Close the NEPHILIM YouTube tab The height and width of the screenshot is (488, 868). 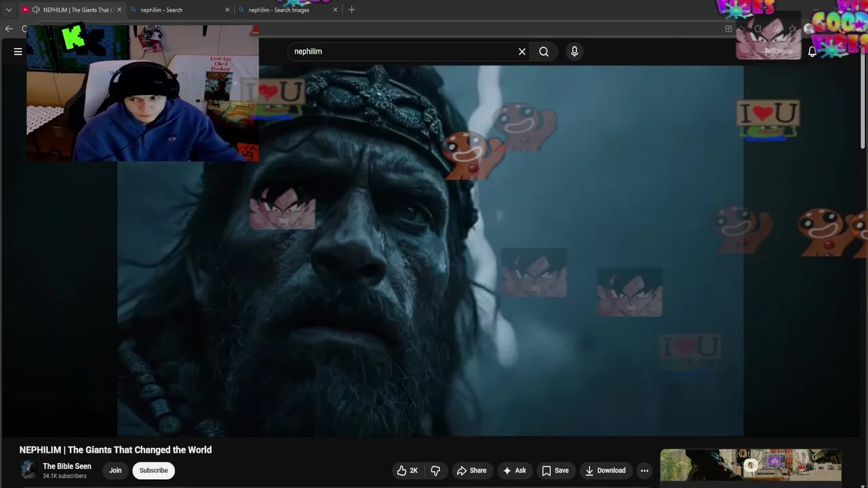pos(119,10)
